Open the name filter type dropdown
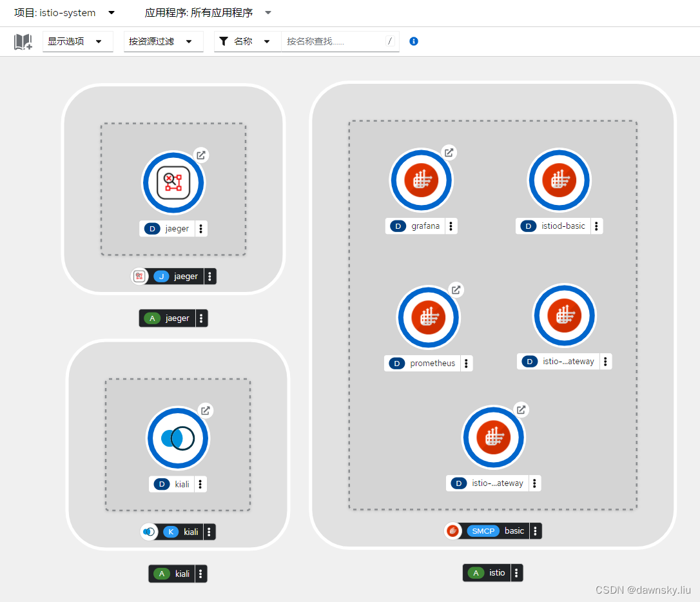This screenshot has height=602, width=700. pyautogui.click(x=248, y=41)
